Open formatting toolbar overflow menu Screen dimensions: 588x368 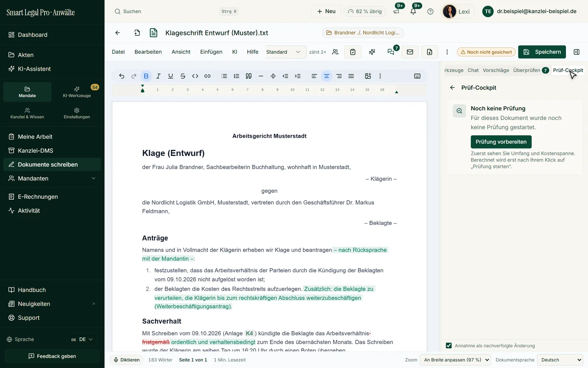pos(380,76)
